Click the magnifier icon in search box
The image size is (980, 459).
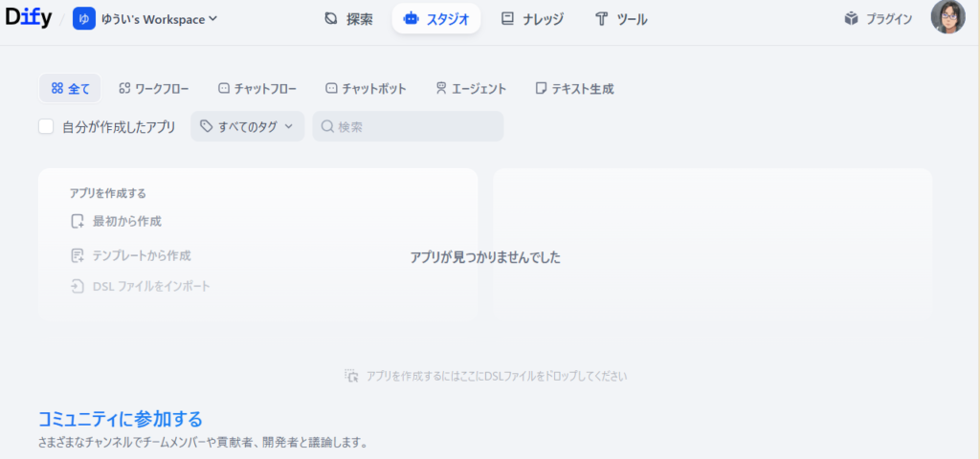(326, 126)
